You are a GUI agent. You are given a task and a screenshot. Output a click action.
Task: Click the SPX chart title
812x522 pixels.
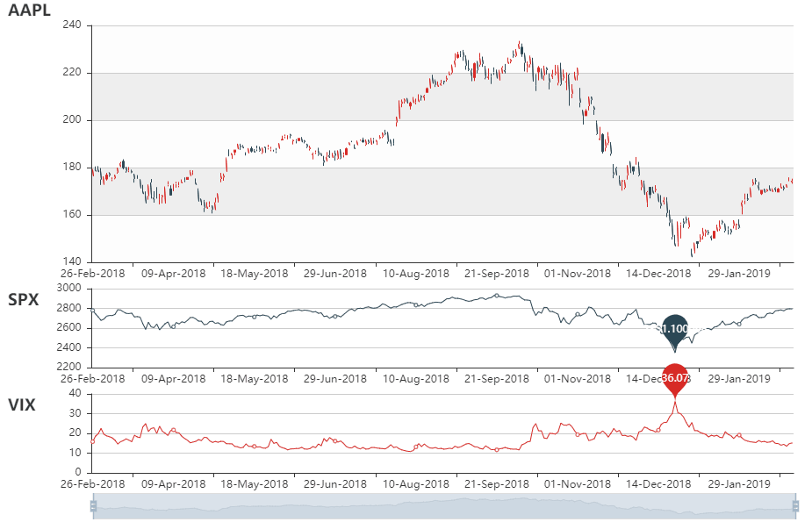coord(23,298)
